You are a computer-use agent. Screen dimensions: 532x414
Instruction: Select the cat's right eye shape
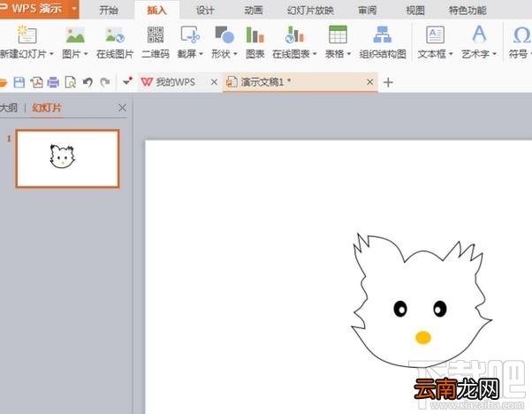(440, 309)
